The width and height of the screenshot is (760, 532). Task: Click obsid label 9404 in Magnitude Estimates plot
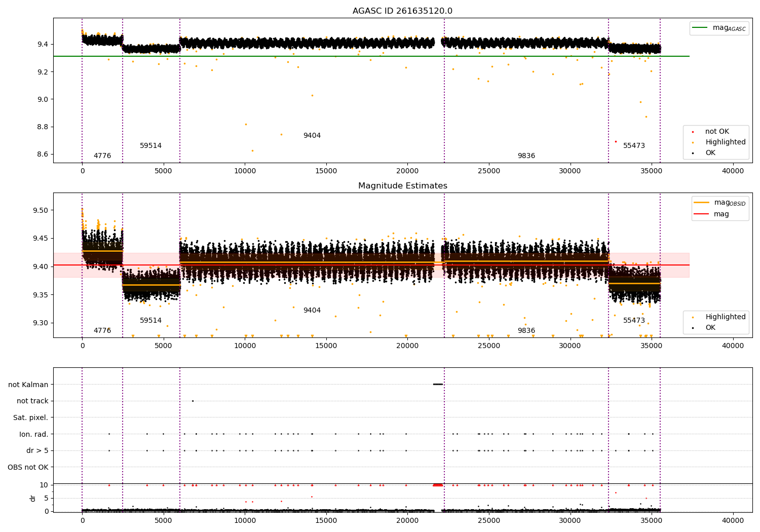point(312,311)
